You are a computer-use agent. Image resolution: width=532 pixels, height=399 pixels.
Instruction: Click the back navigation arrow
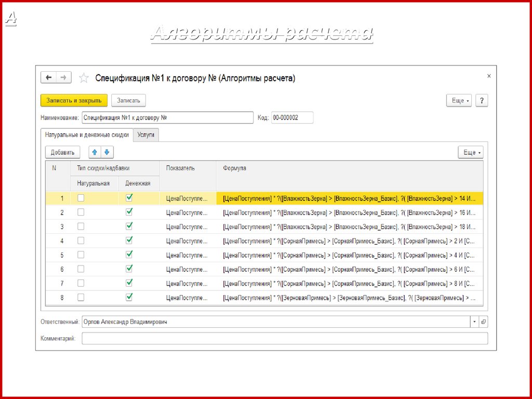(x=49, y=77)
